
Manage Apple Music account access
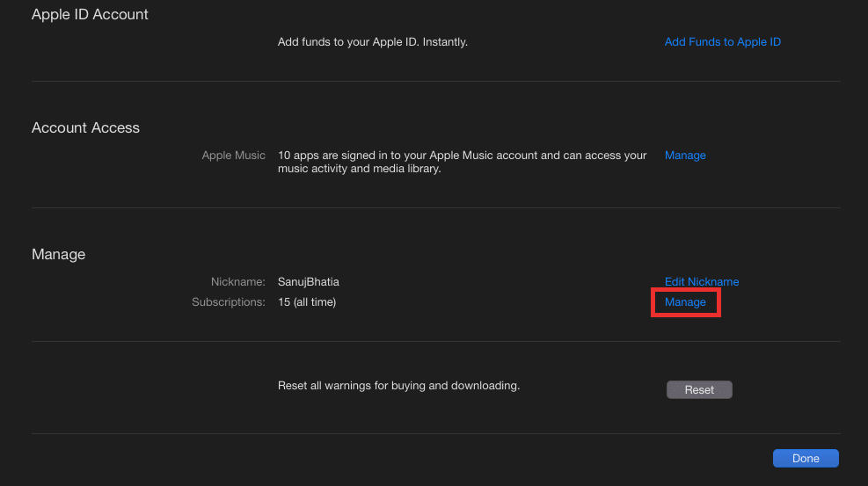pos(685,156)
